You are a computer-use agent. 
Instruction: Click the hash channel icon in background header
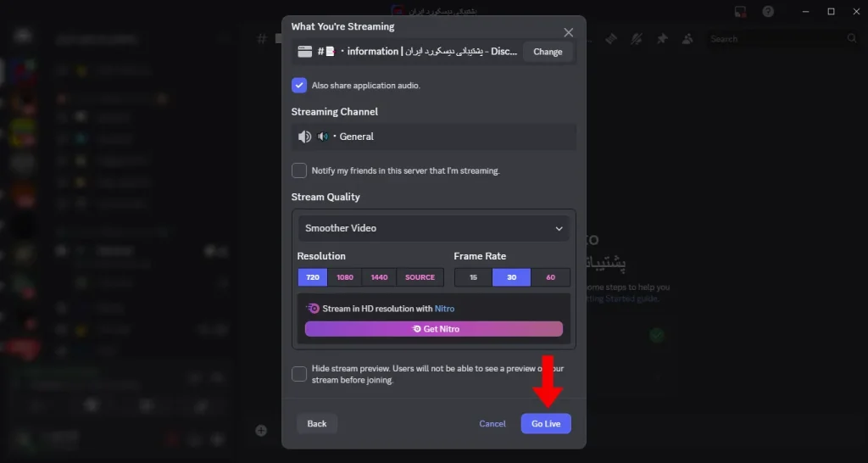click(x=261, y=39)
